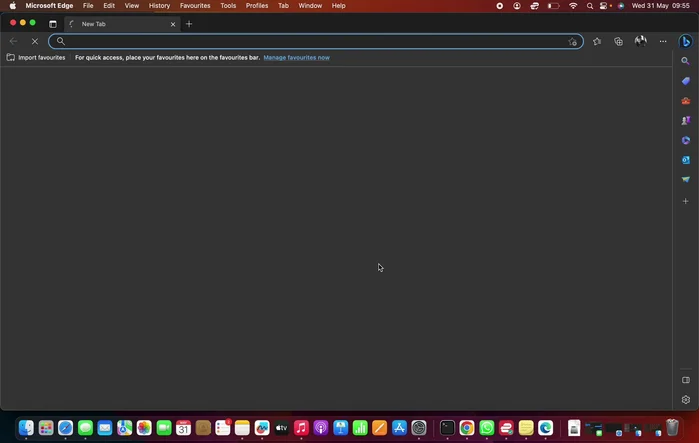Open the Favourites star toolbar icon
This screenshot has width=699, height=443.
coord(597,41)
